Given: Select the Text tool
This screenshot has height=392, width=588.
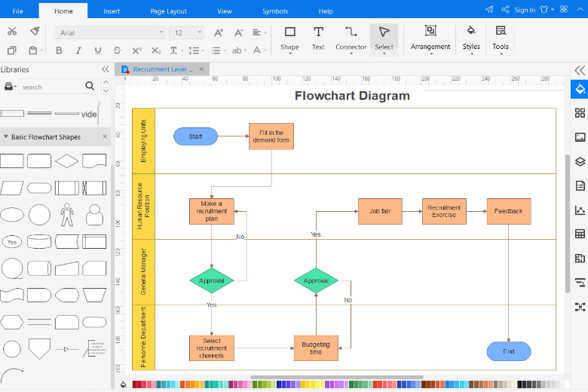Looking at the screenshot, I should point(318,39).
